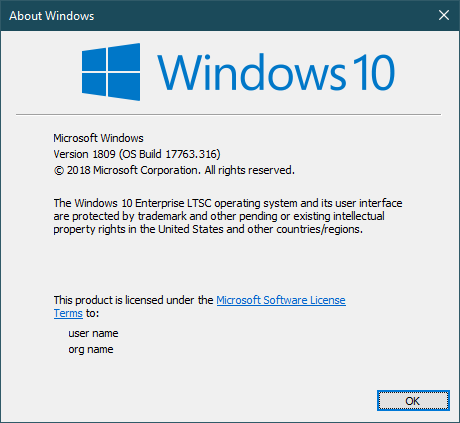This screenshot has height=423, width=460.
Task: Click the Windows 10 Enterprise LTSC sentence
Action: (x=228, y=203)
